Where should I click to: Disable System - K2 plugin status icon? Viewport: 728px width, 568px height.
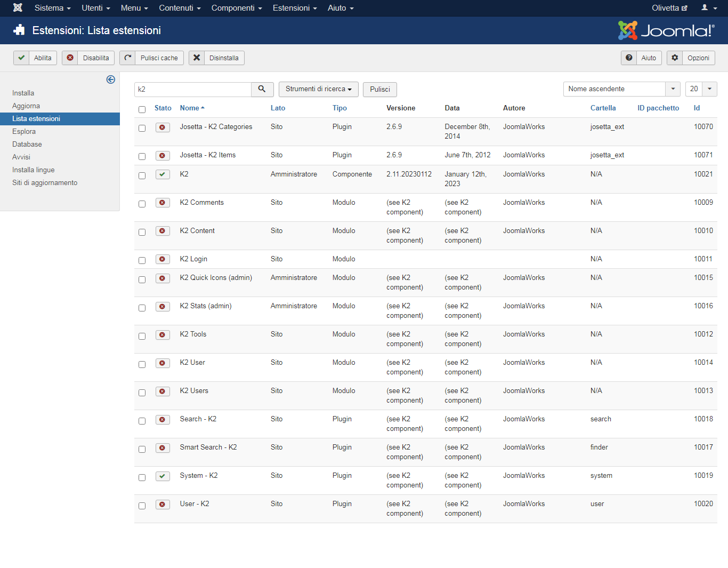163,476
